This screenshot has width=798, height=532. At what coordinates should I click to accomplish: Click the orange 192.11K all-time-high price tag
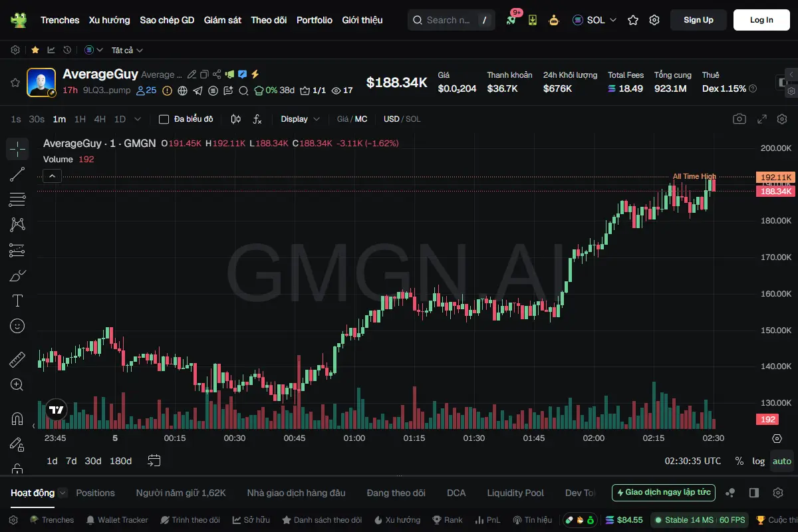[x=775, y=177]
